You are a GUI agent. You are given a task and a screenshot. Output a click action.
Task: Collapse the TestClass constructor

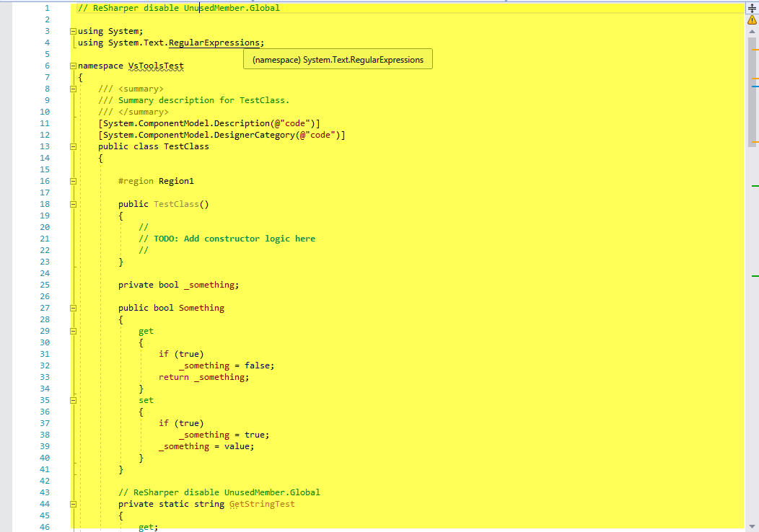[73, 204]
